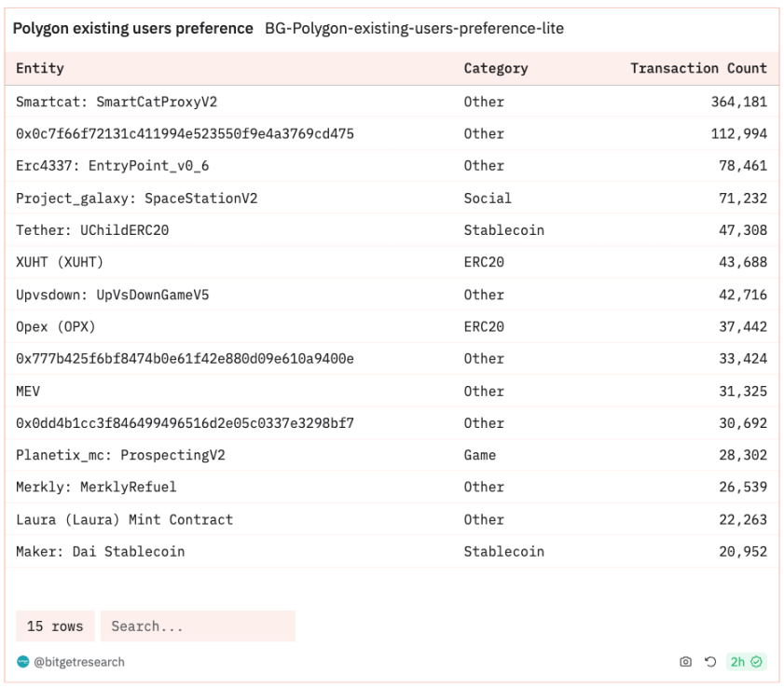Select the Smartcat: SmartCatProxyV2 row

tap(392, 102)
